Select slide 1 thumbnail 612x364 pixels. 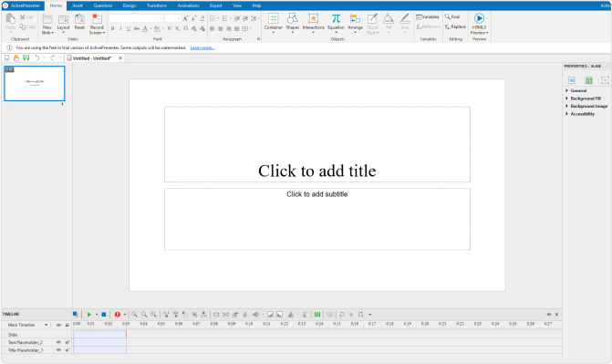[x=35, y=83]
